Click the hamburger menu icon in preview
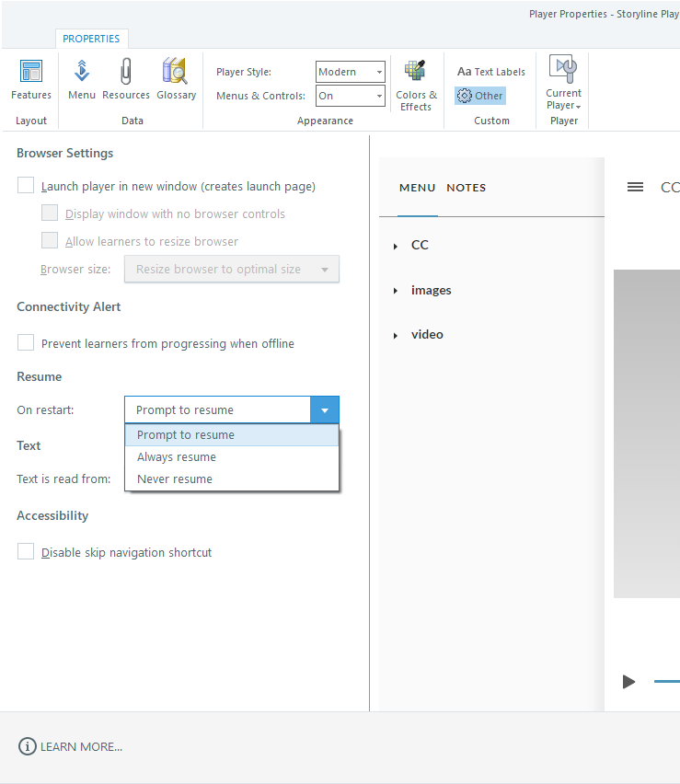The height and width of the screenshot is (784, 680). click(635, 187)
